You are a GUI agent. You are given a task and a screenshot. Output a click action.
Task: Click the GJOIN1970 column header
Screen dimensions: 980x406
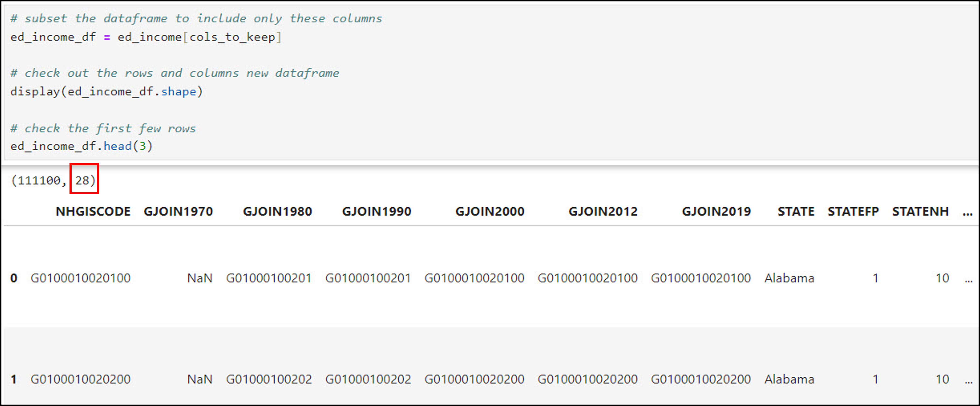coord(178,211)
